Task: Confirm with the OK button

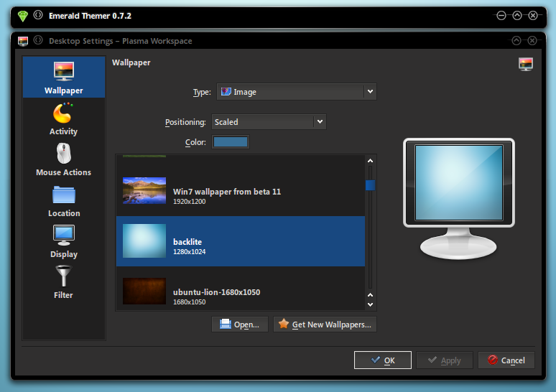Action: (x=383, y=360)
